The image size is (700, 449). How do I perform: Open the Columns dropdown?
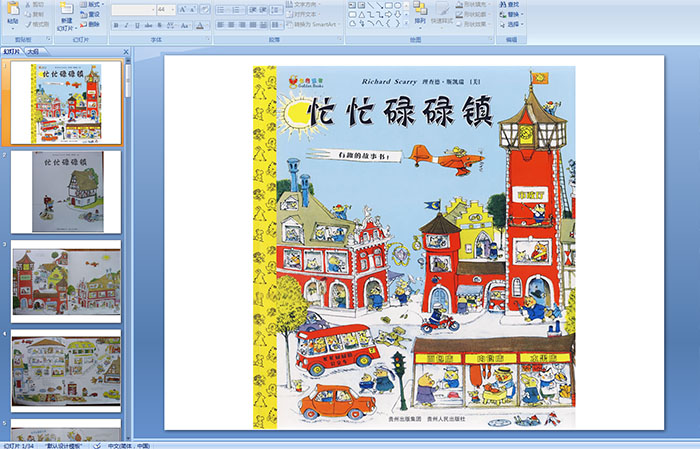coord(277,25)
